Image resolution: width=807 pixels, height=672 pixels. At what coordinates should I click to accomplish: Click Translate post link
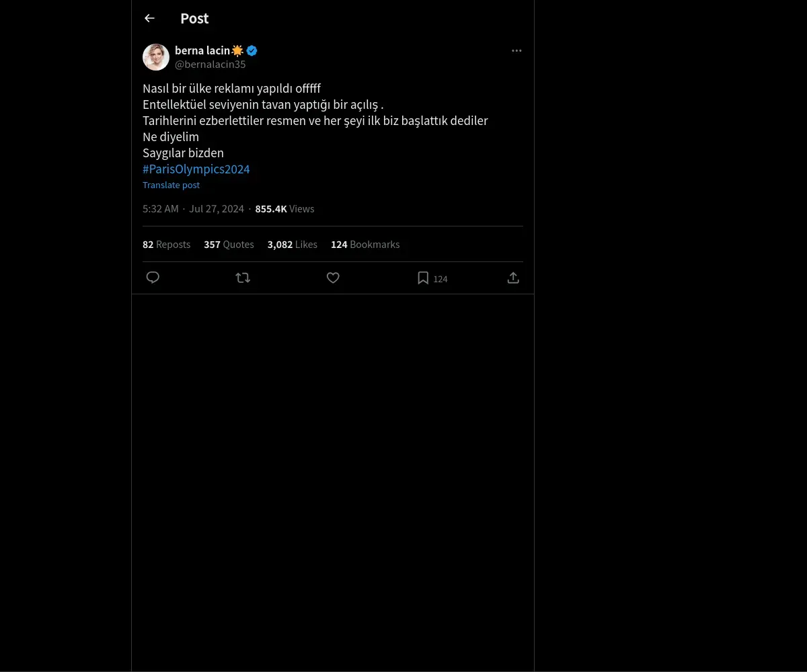171,185
